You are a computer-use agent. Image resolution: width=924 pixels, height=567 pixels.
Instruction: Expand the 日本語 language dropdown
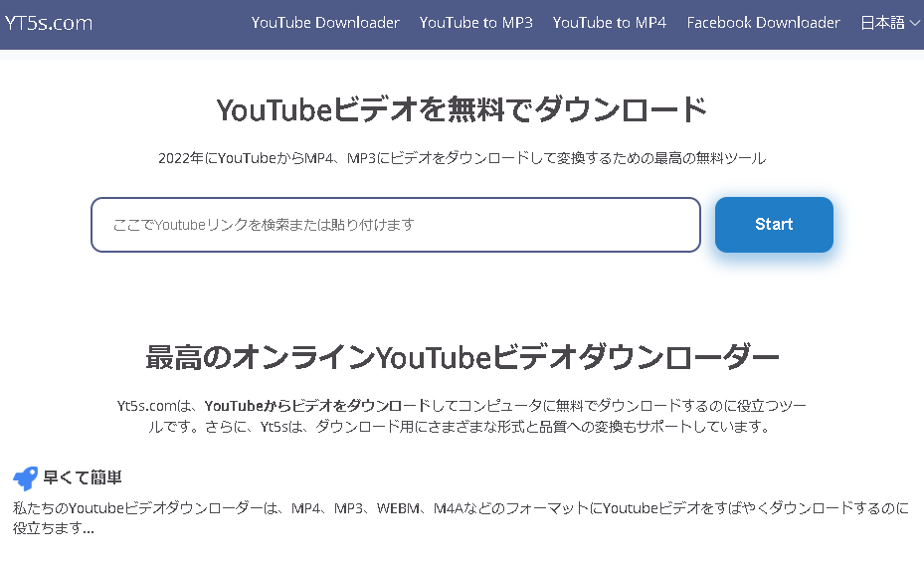point(890,23)
